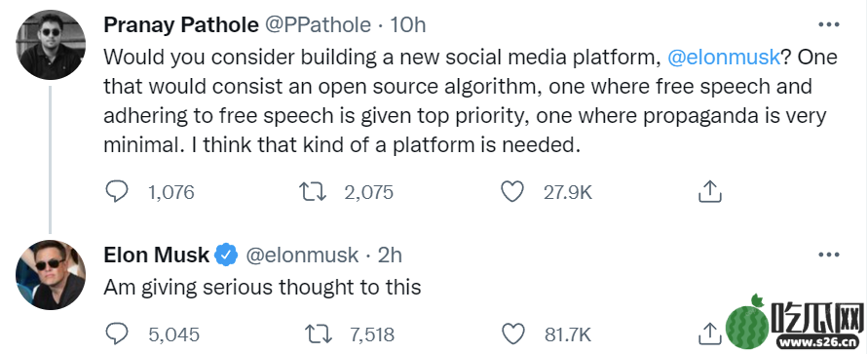The image size is (868, 354).
Task: View Pranay Pathole's profile picture
Action: click(x=51, y=46)
